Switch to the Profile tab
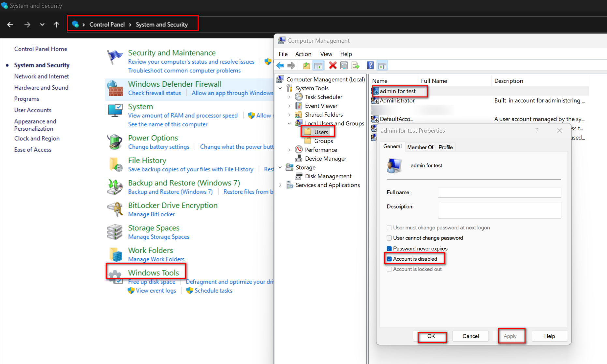Image resolution: width=607 pixels, height=364 pixels. pos(445,147)
